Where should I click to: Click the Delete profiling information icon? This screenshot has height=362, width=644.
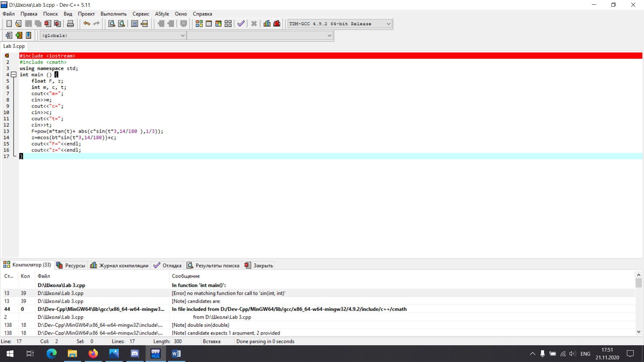277,24
